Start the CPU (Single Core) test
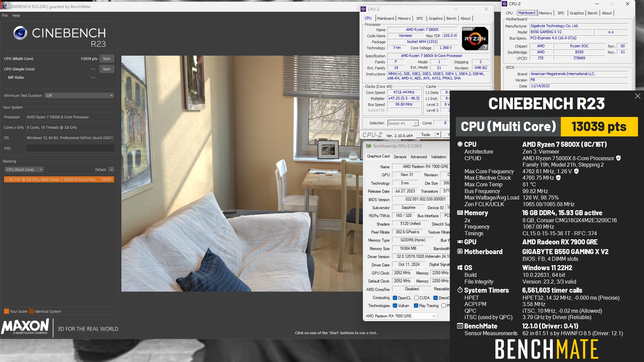The height and width of the screenshot is (362, 644). (x=107, y=69)
